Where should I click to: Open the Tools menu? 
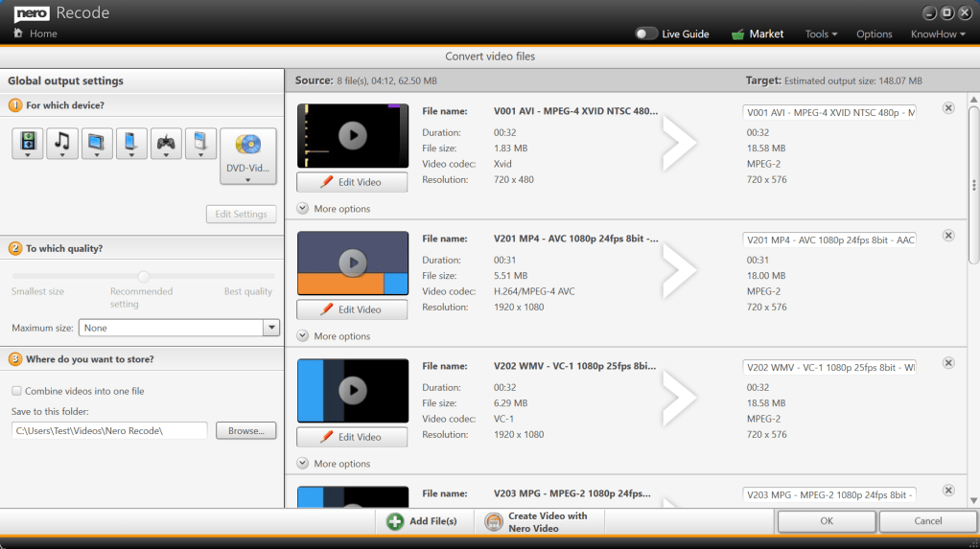821,34
